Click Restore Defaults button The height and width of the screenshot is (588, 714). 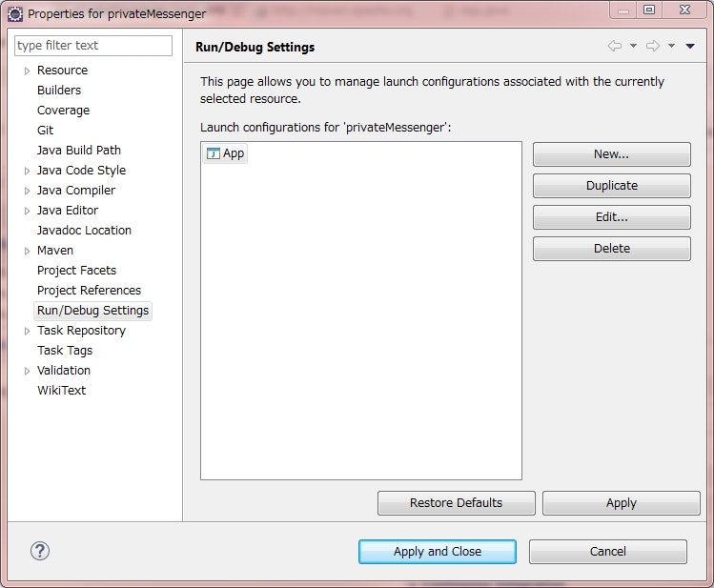(457, 503)
